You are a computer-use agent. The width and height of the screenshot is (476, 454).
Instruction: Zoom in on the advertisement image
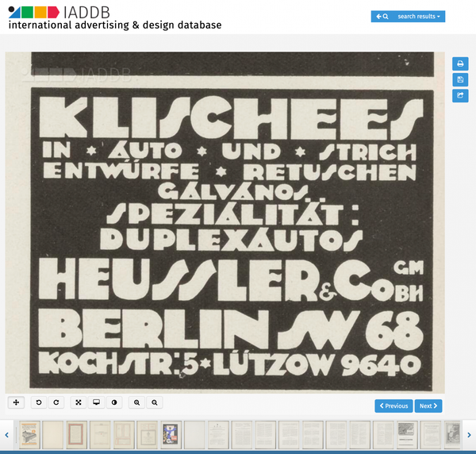(137, 402)
